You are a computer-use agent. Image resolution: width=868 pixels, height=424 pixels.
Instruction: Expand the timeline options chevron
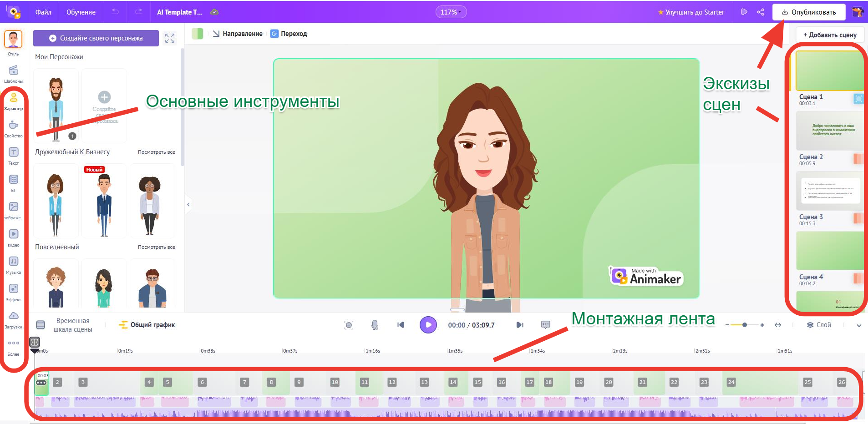[859, 325]
